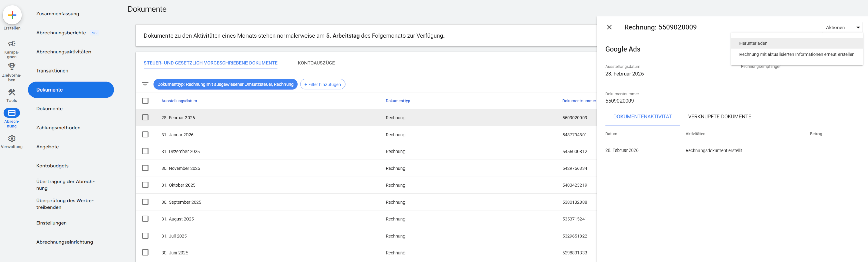Viewport: 868px width, 262px height.
Task: Select the Verknüpfte Dokumente tab
Action: click(x=719, y=117)
